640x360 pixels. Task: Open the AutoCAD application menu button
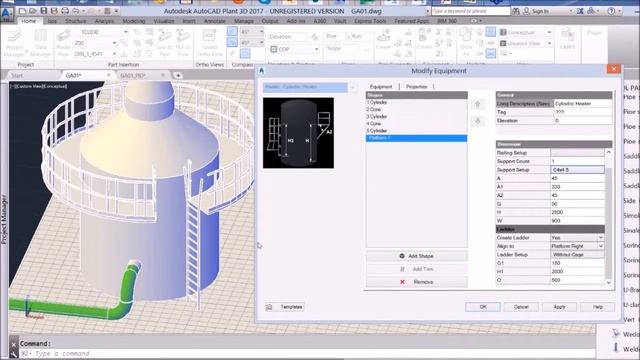point(6,13)
